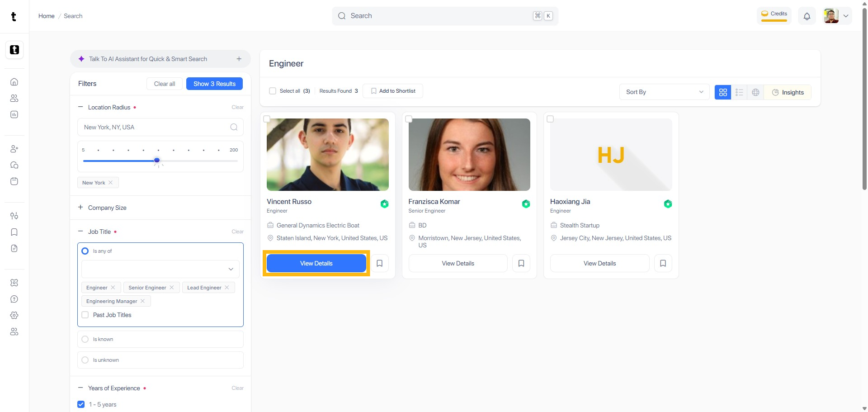This screenshot has height=412, width=868.
Task: Remove the New York location tag
Action: pos(111,183)
